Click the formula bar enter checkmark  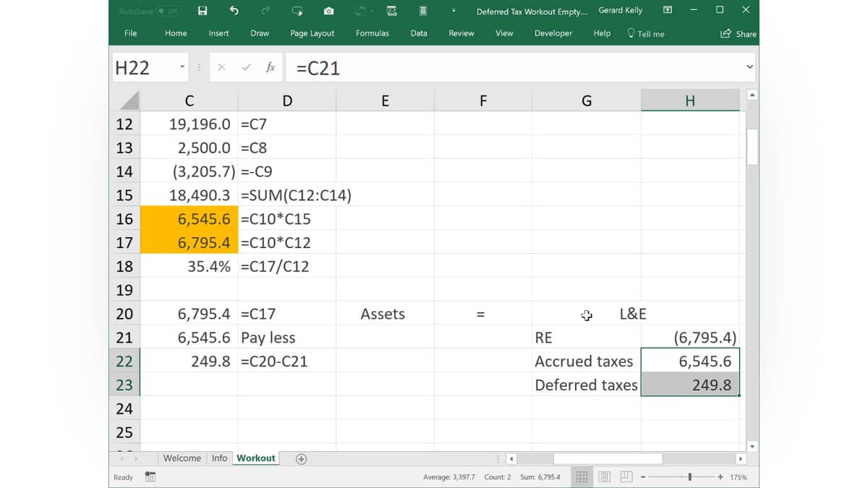coord(246,67)
